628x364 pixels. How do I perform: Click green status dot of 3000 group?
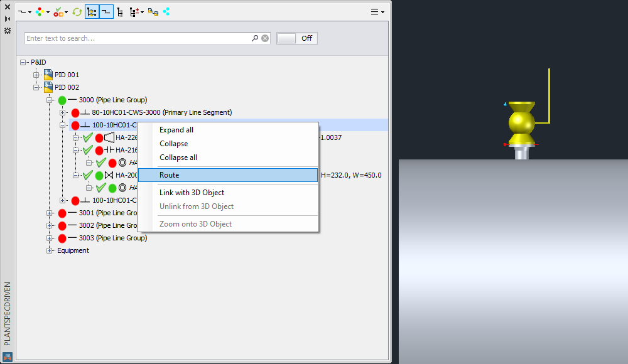tap(62, 100)
